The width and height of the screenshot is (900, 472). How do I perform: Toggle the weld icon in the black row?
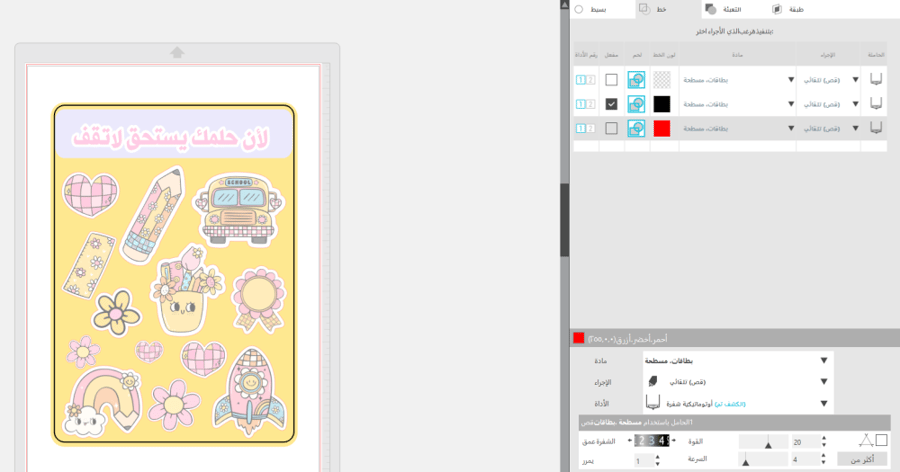[x=636, y=104]
